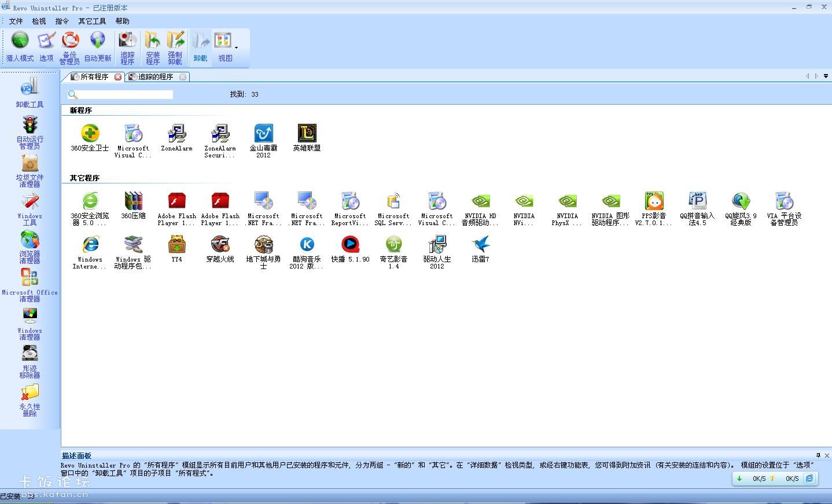832x504 pixels.
Task: Open Browsers Cleaner (浏览器清理器)
Action: tap(30, 247)
